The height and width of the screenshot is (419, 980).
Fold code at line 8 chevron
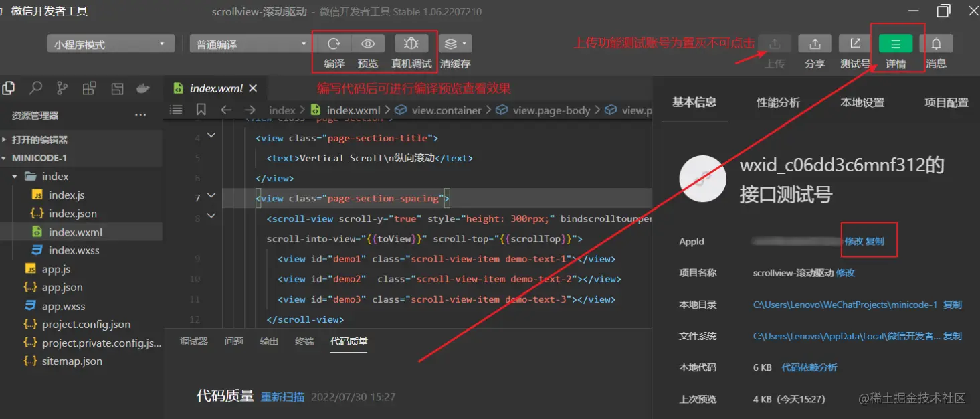pos(211,216)
